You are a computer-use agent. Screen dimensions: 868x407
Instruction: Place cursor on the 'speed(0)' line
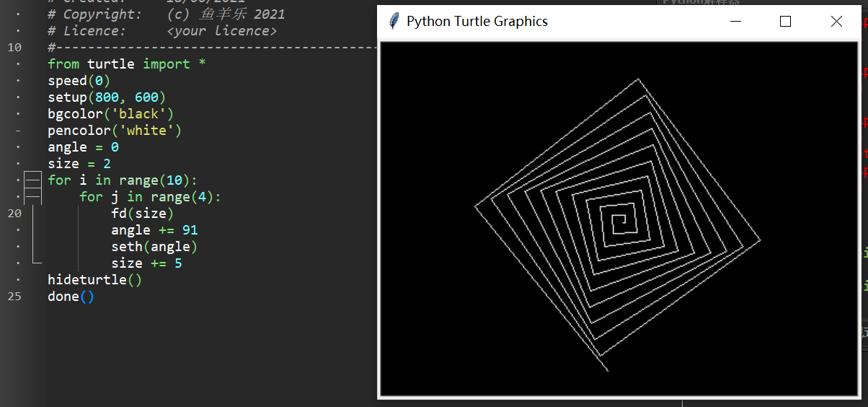[x=79, y=81]
